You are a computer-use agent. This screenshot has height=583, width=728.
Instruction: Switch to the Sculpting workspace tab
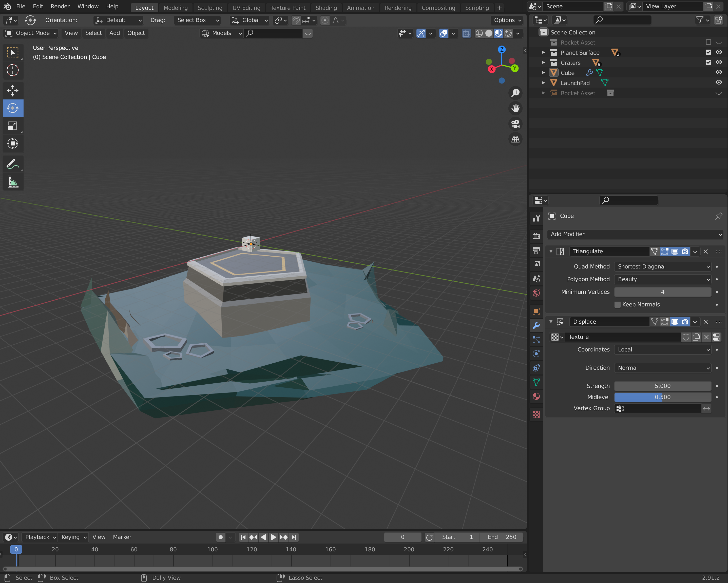point(210,7)
